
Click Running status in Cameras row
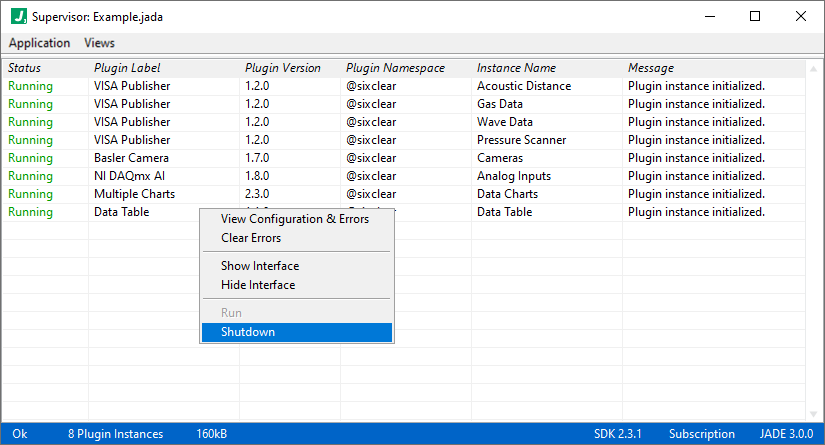pos(30,158)
